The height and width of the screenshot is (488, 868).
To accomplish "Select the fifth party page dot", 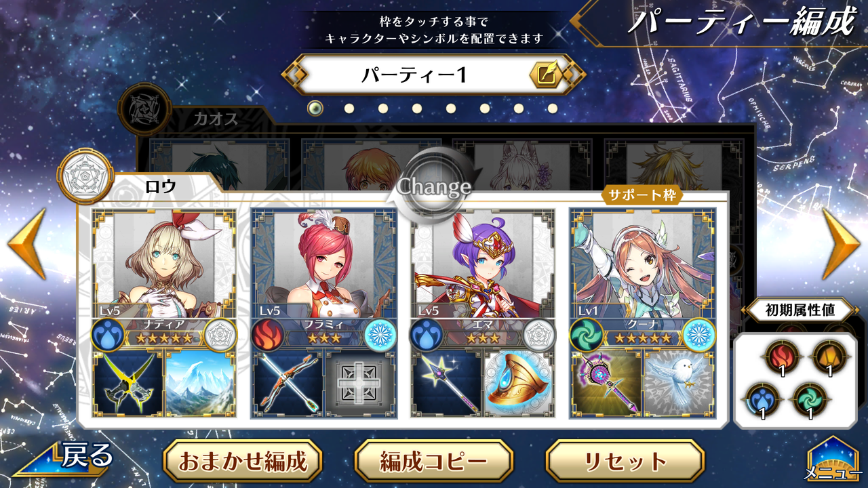I will [x=451, y=108].
